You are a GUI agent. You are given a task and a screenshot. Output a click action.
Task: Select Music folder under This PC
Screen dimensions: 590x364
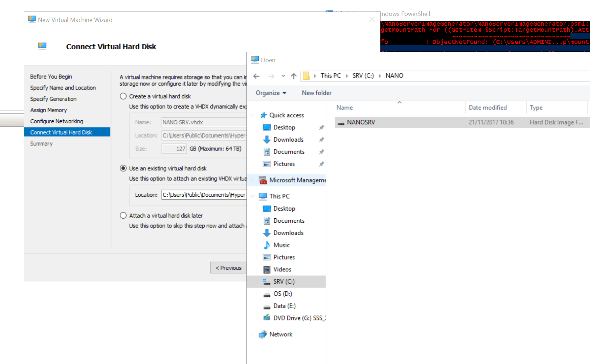[x=281, y=245]
